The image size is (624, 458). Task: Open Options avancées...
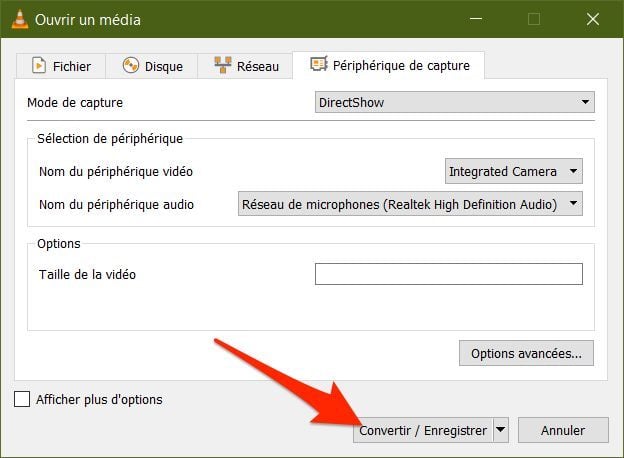(526, 353)
